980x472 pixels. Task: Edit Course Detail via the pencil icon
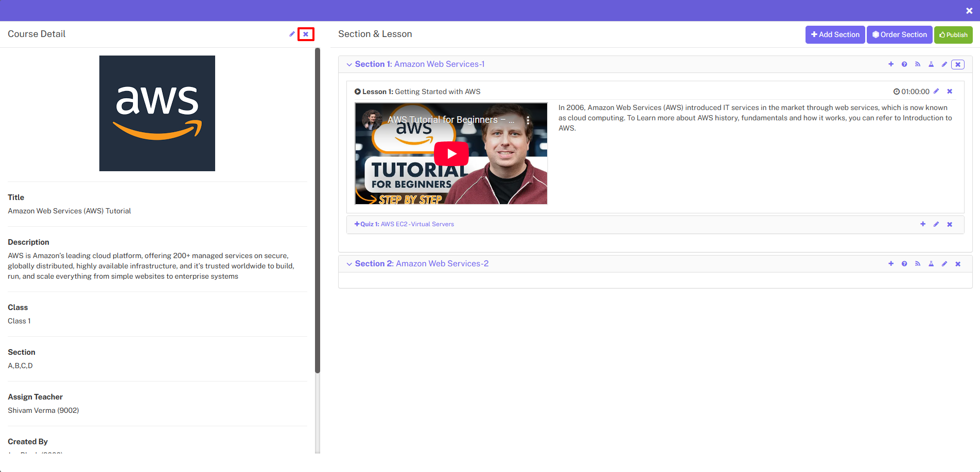click(x=292, y=34)
